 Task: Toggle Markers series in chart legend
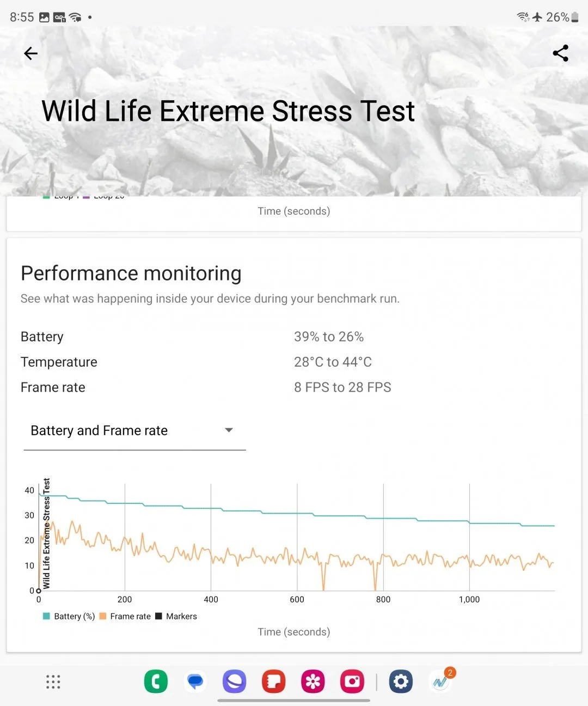[176, 616]
